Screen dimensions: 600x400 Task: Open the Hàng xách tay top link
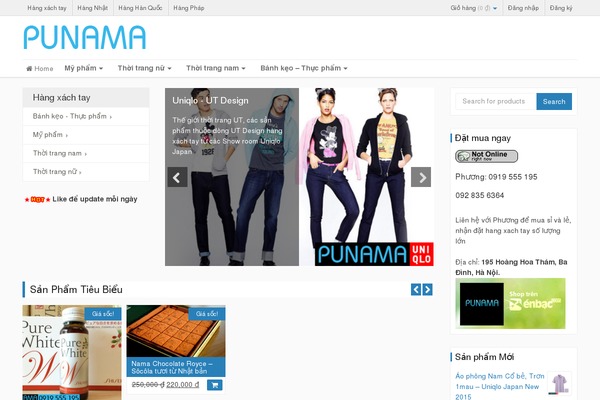[47, 8]
